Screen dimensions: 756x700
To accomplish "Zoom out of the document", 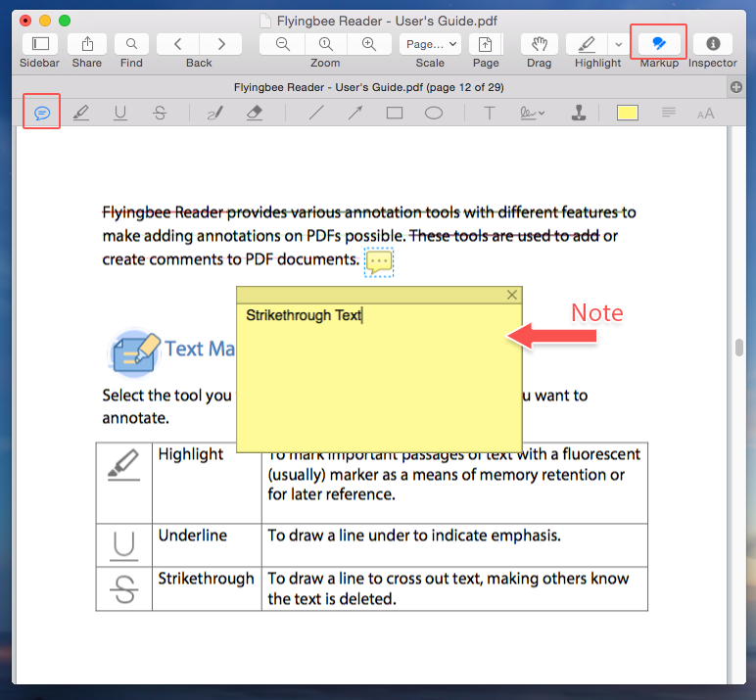I will point(283,44).
